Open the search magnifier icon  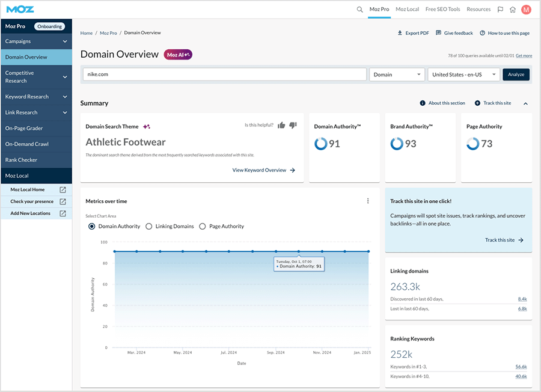[x=359, y=9]
